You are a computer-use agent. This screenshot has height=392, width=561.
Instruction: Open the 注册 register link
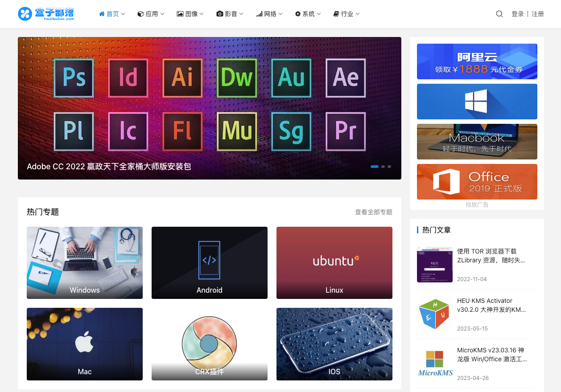coord(538,14)
